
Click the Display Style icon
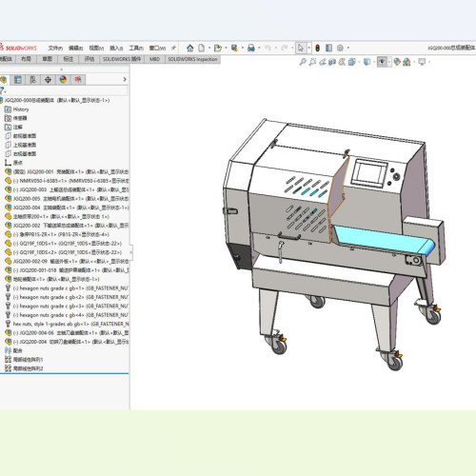(367, 62)
